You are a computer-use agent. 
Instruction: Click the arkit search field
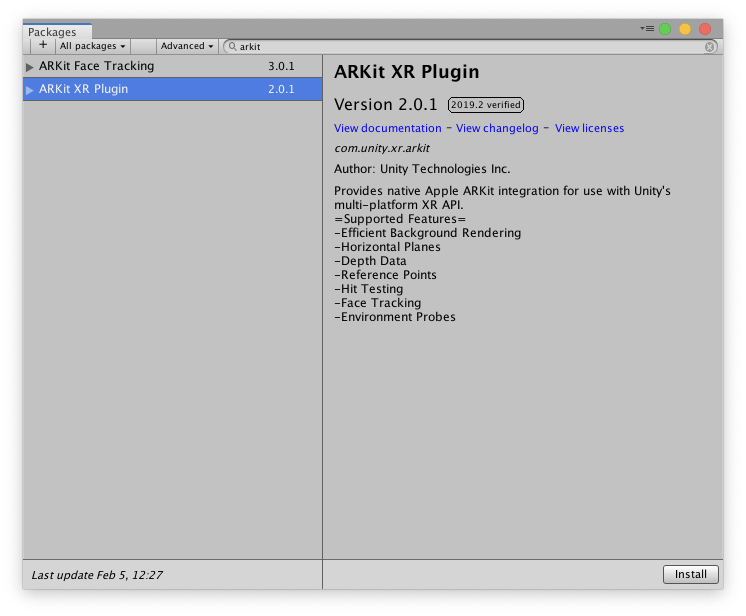pos(470,47)
